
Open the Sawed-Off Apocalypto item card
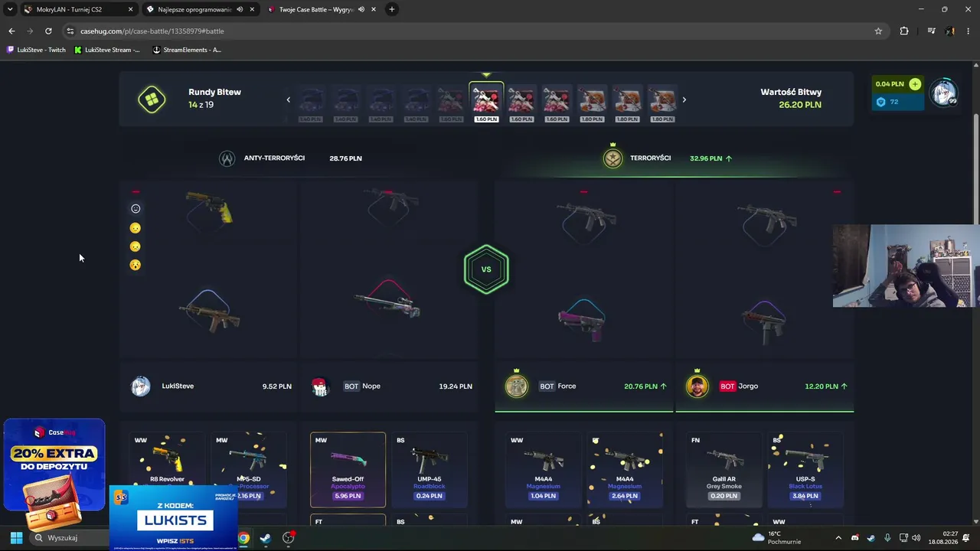[348, 470]
